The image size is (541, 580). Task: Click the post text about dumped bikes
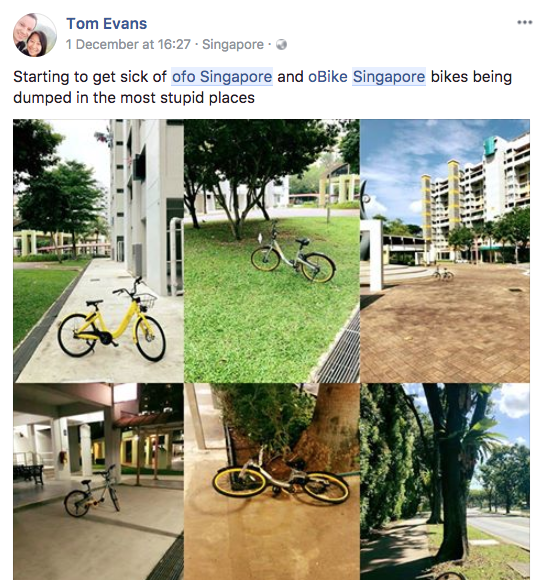[263, 87]
